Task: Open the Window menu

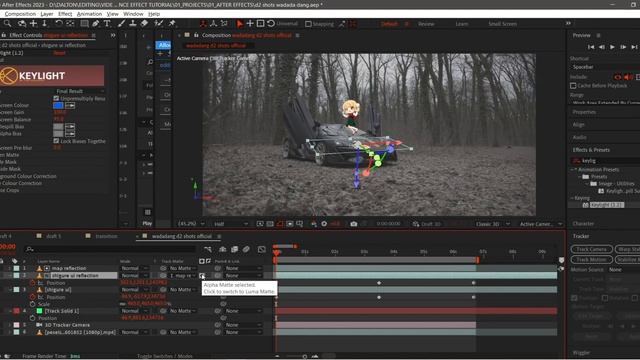Action: tap(133, 14)
